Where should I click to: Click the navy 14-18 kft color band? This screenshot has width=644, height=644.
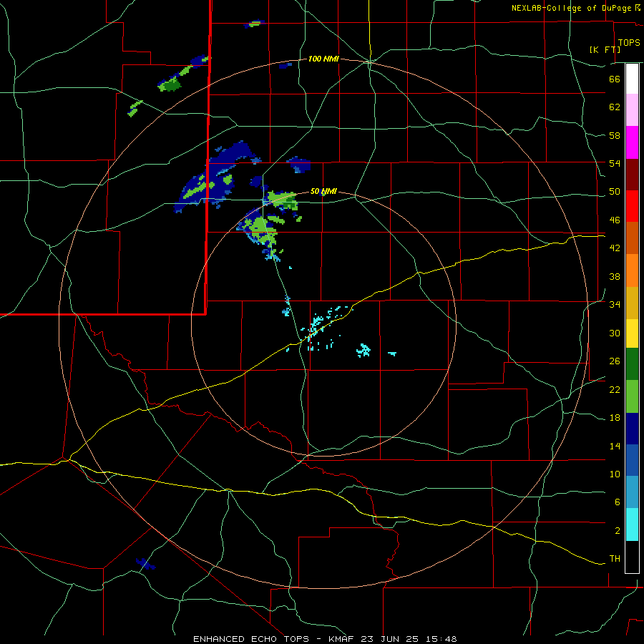(632, 429)
